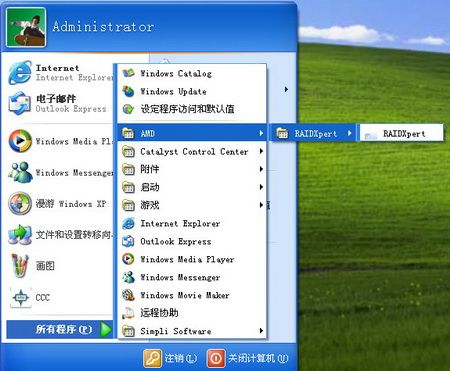Expand the 启动 submenu arrow
Image resolution: width=450 pixels, height=371 pixels.
[x=261, y=187]
